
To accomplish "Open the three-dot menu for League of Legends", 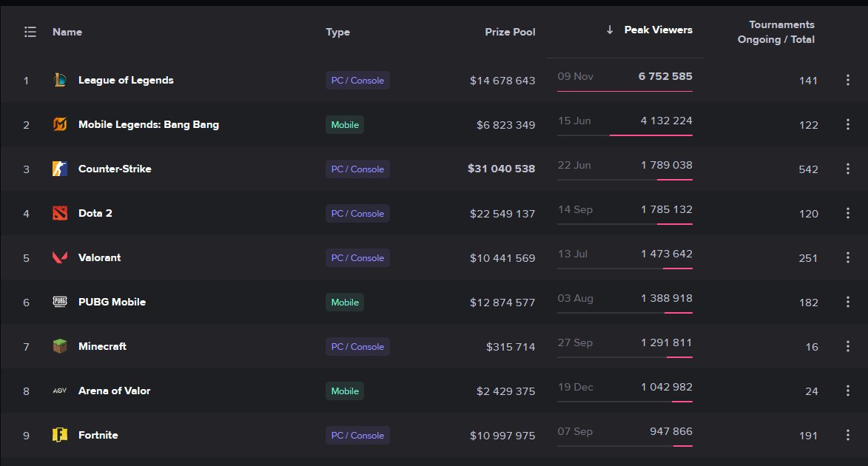I will [847, 80].
